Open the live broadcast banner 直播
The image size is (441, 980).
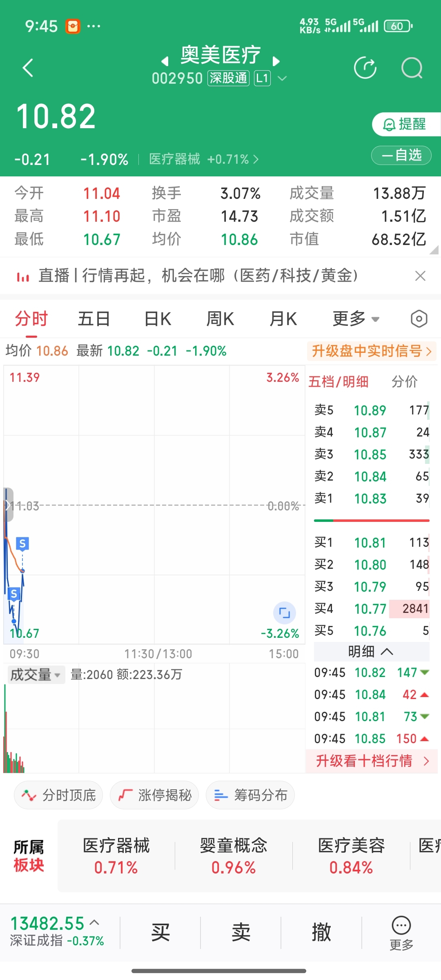click(198, 276)
